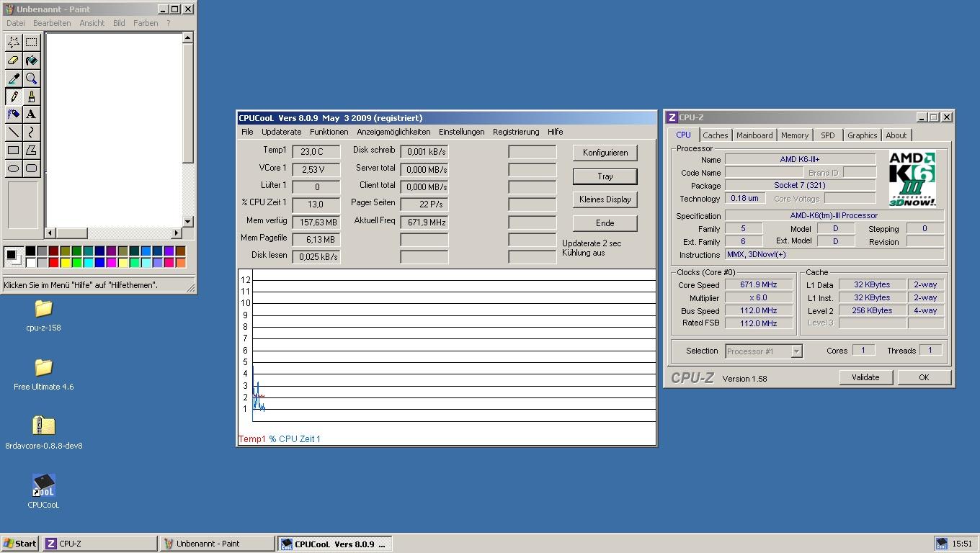Select the Magnifier tool in Paint
Image resolution: width=980 pixels, height=553 pixels.
tap(31, 78)
